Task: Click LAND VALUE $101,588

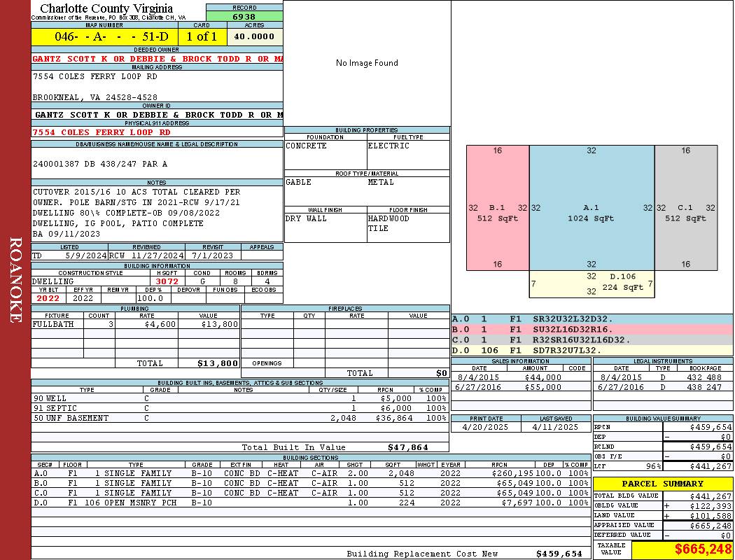Action: 710,516
